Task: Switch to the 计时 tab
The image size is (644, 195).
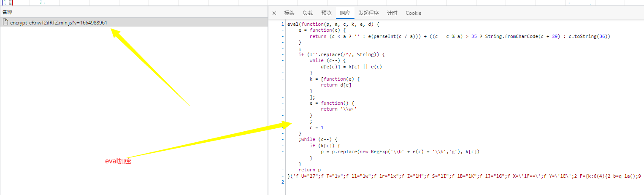Action: pos(392,13)
